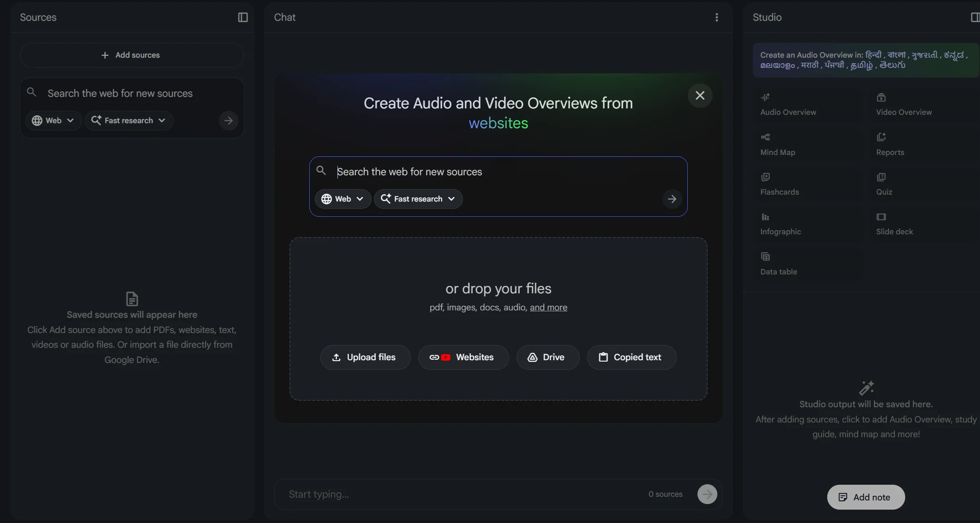The width and height of the screenshot is (980, 523).
Task: Collapse the Sources panel via panel icon
Action: click(243, 18)
